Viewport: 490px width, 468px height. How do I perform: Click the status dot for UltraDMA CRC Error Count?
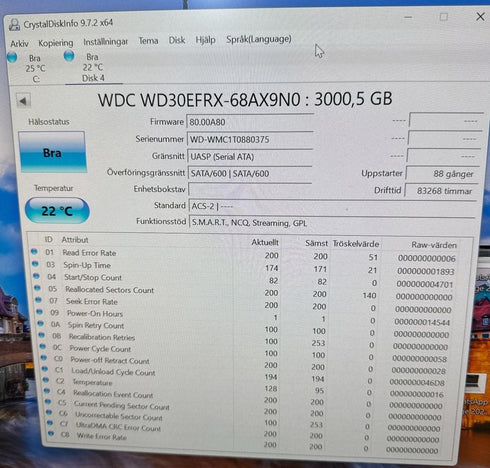point(50,423)
